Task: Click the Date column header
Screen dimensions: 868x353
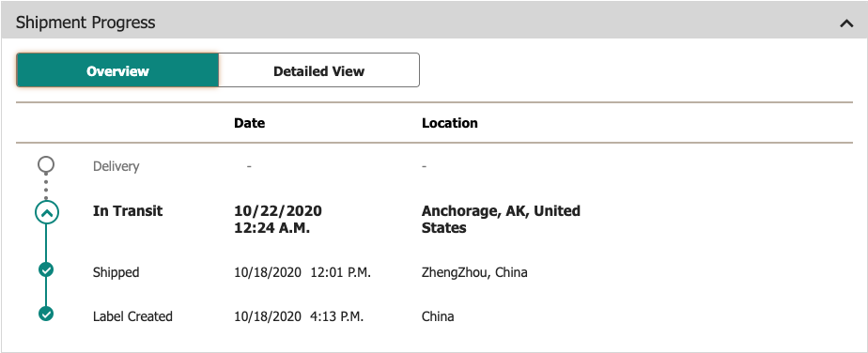Action: point(249,123)
